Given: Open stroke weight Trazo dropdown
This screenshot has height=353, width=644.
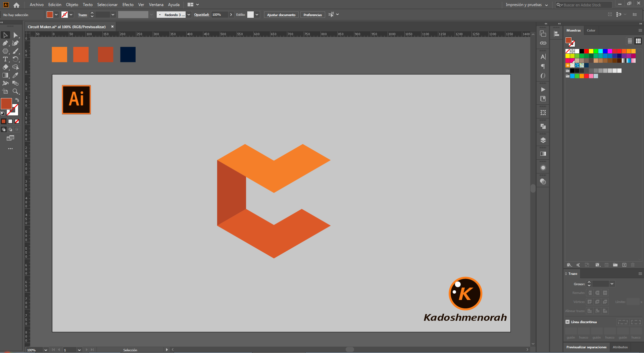Looking at the screenshot, I should pos(113,14).
